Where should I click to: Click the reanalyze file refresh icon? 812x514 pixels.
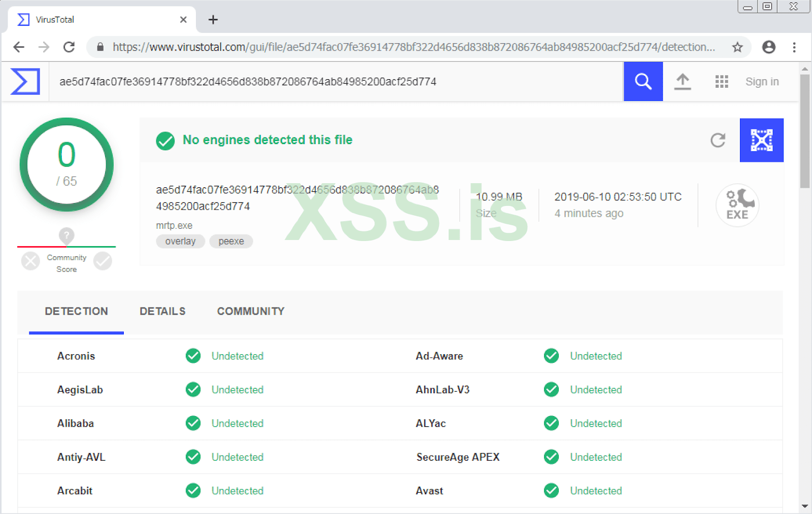[718, 140]
